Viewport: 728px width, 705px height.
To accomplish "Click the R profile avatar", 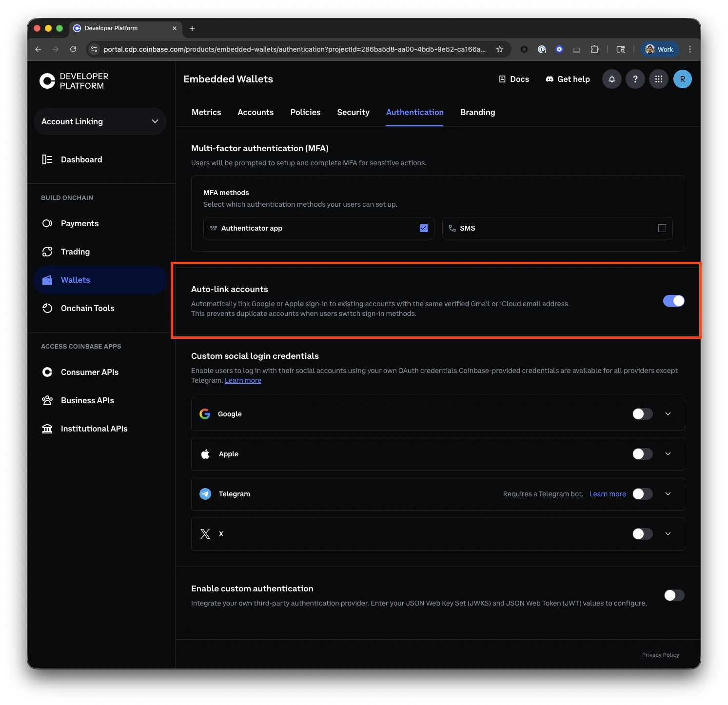I will [682, 78].
